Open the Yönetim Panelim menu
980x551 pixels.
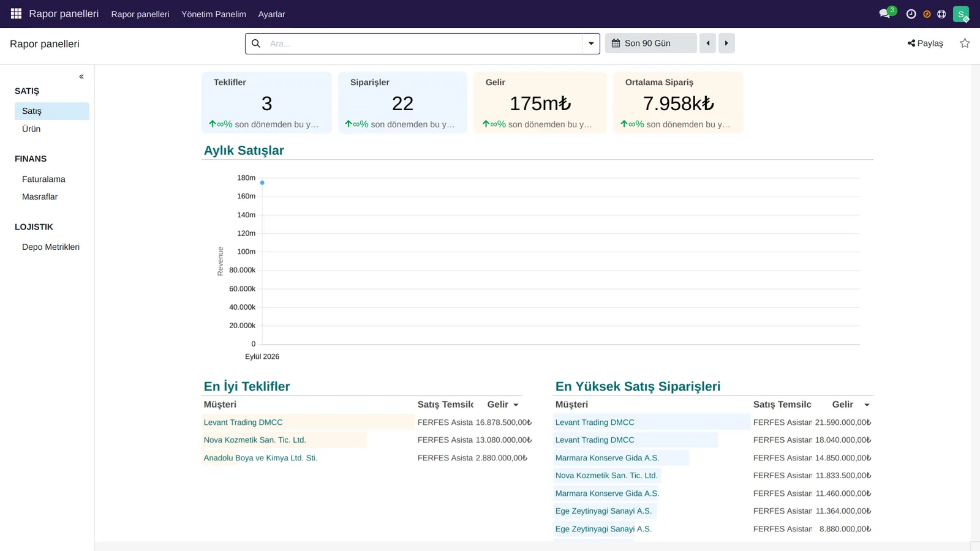click(x=214, y=14)
